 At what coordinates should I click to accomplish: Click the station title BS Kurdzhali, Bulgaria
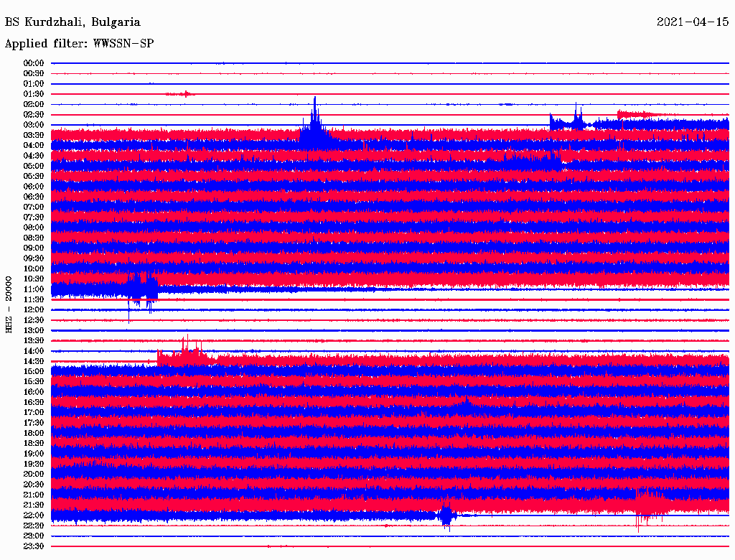point(72,22)
